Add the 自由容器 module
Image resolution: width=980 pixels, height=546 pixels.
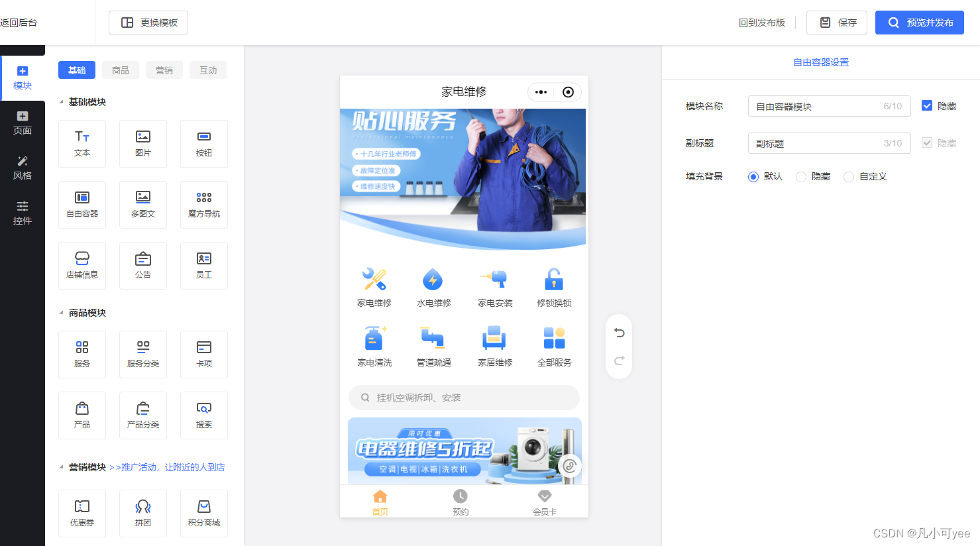pyautogui.click(x=82, y=205)
